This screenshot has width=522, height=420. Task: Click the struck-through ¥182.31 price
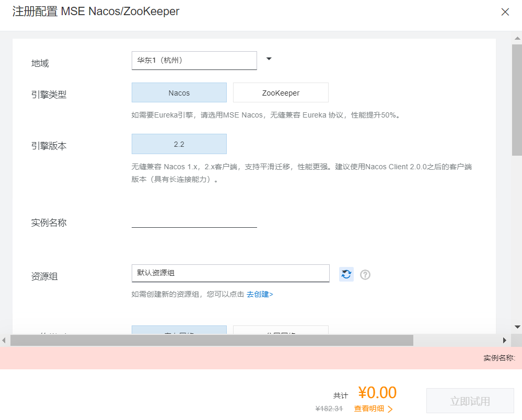[x=329, y=409]
